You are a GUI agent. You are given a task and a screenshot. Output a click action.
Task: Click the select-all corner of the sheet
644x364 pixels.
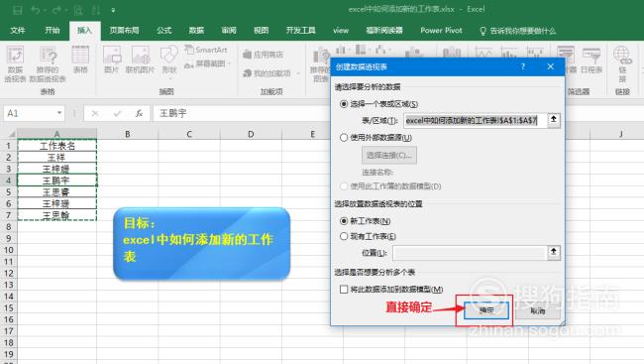(x=9, y=134)
